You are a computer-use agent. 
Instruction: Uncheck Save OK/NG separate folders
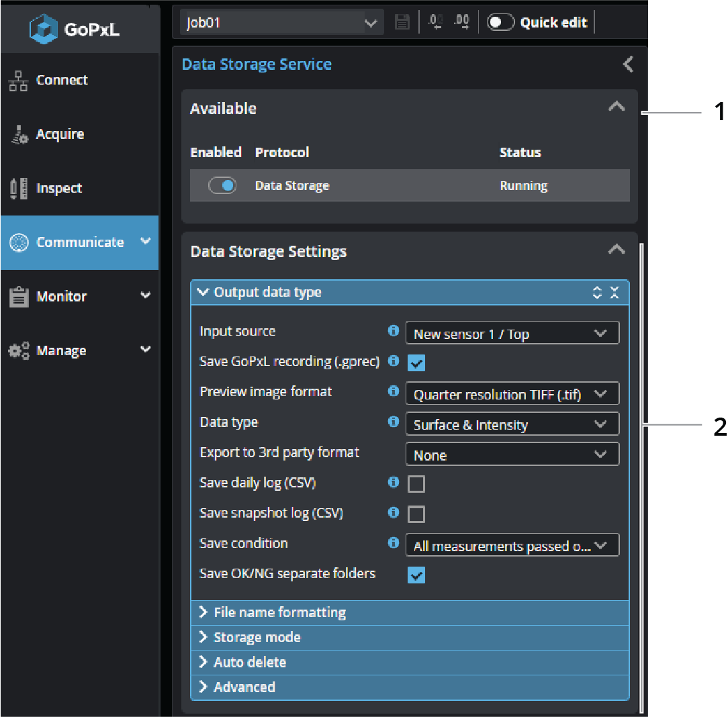[x=416, y=575]
